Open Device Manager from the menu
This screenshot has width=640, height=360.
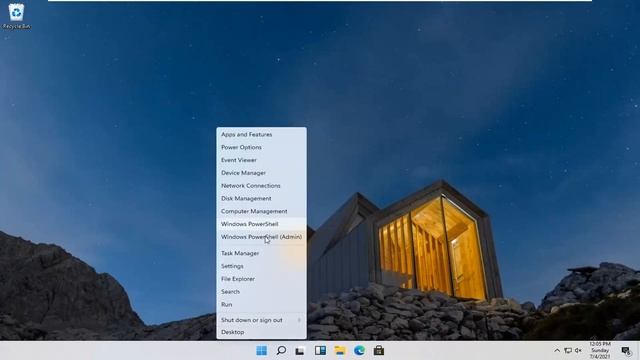coord(262,173)
